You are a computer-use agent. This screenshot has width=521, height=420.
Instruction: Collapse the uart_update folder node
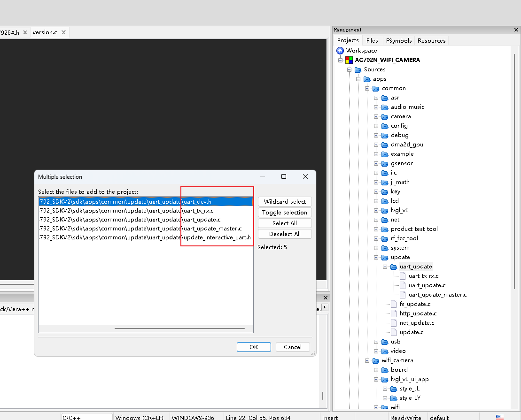point(385,267)
